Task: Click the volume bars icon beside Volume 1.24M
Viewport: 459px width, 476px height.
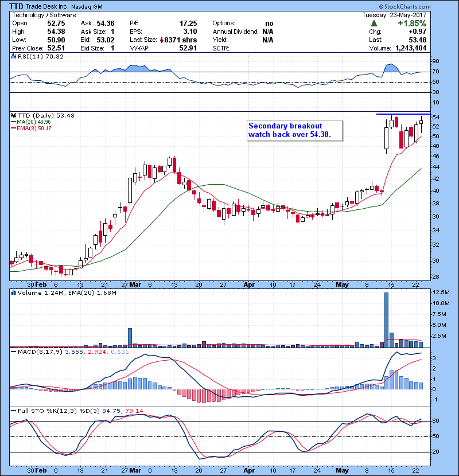Action: (13, 292)
